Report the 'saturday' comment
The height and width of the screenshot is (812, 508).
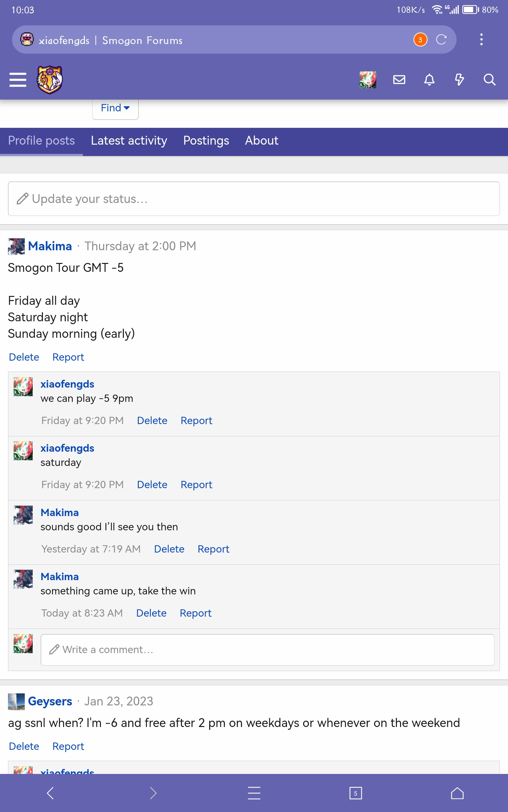pyautogui.click(x=196, y=485)
